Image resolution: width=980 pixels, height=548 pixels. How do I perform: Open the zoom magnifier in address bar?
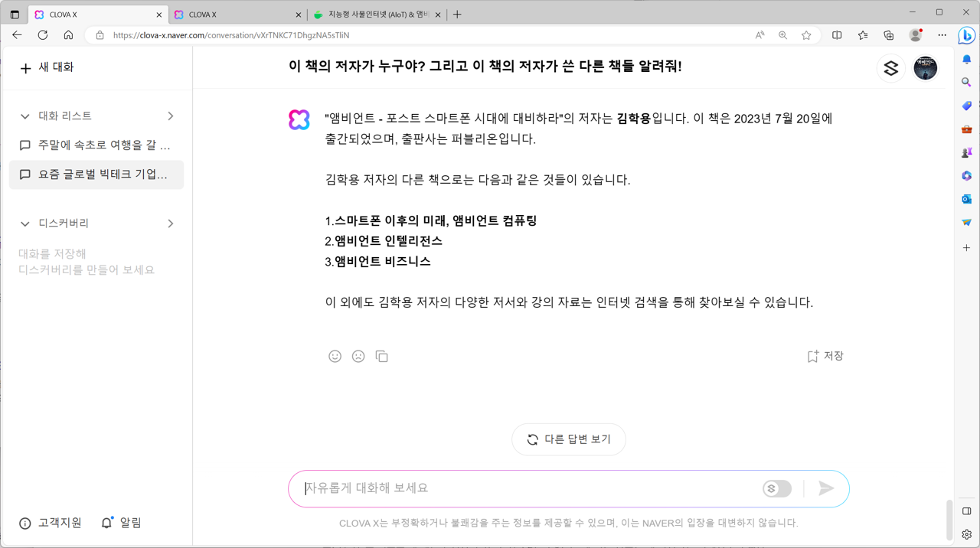pyautogui.click(x=782, y=35)
